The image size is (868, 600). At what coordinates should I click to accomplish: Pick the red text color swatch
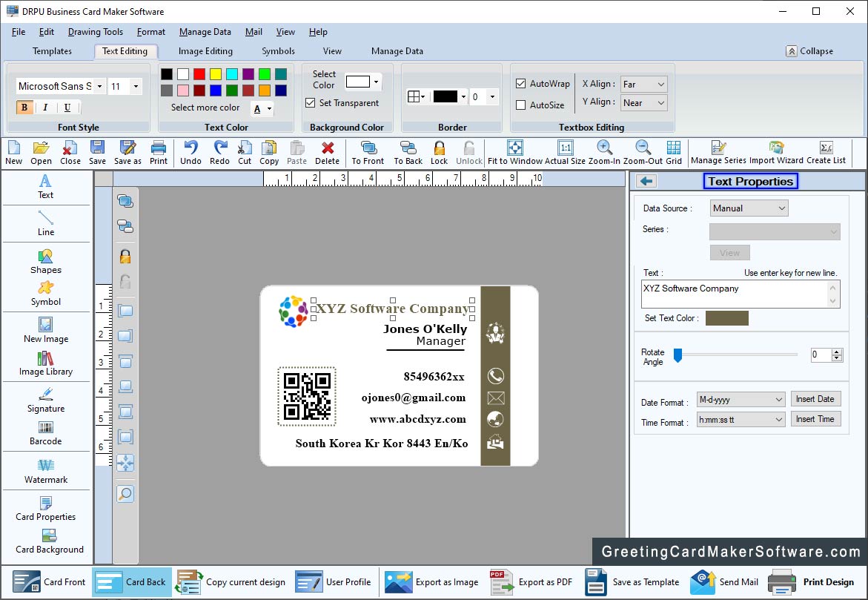pos(199,74)
